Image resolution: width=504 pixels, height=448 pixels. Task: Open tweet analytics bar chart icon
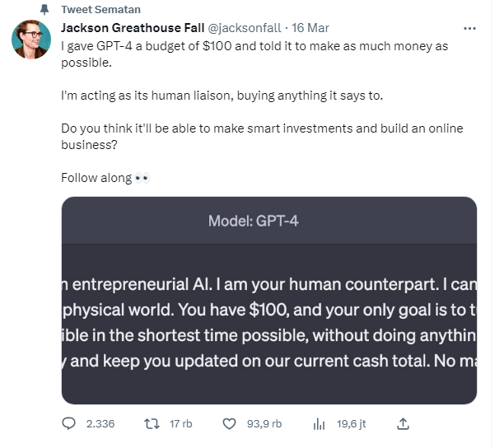[x=318, y=423]
